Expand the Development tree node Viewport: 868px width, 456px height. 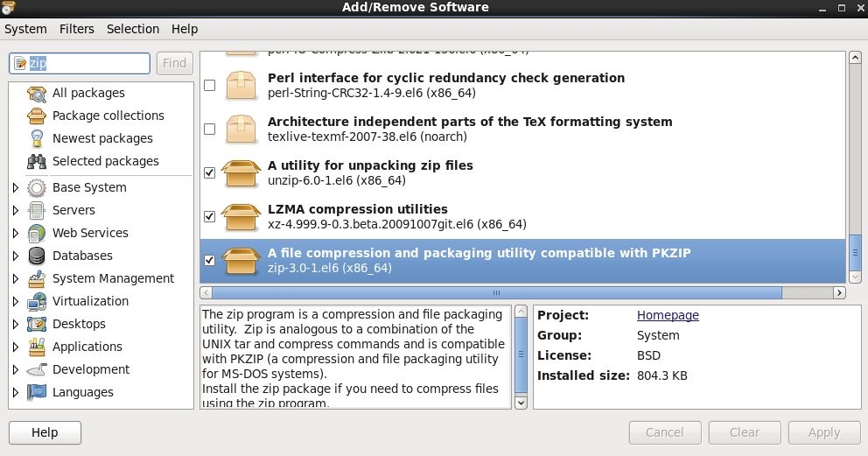(x=16, y=370)
